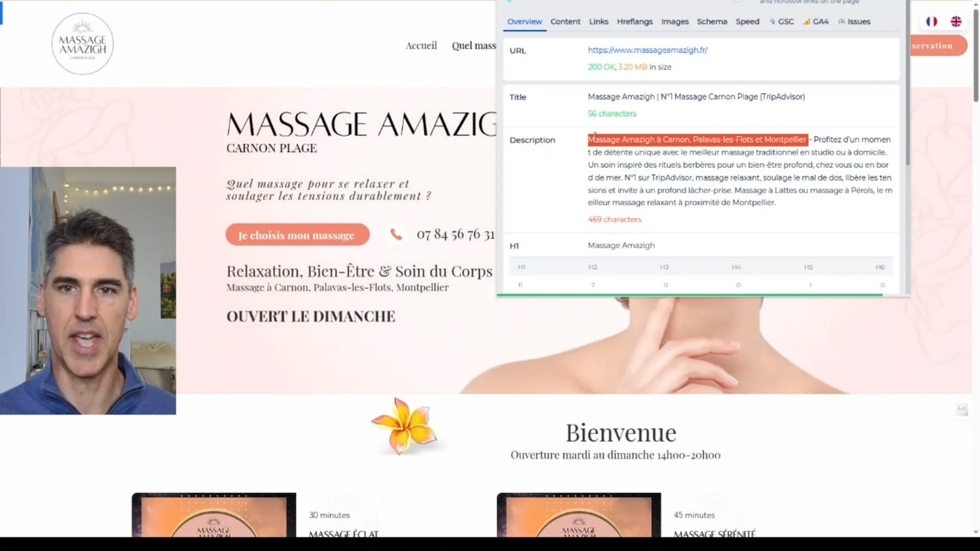
Task: Click the '30 minutes' duration label
Action: pos(329,515)
